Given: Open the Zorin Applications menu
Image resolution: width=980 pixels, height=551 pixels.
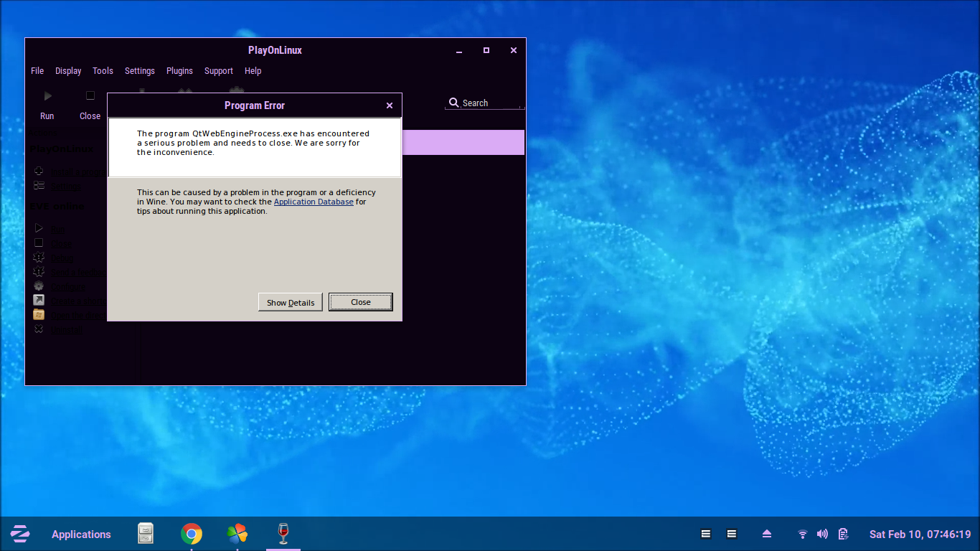Looking at the screenshot, I should [x=62, y=534].
